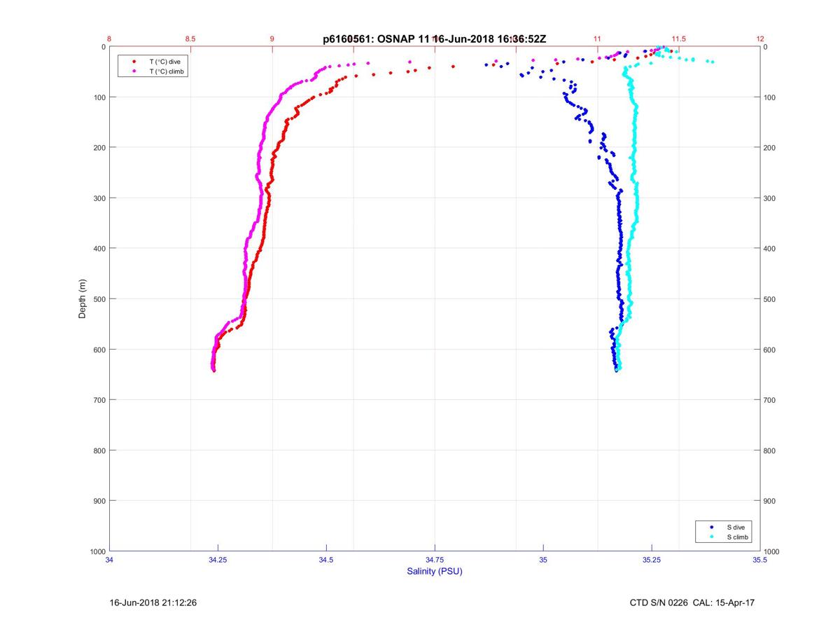Click the 'Salinity (PSU)' axis label
Viewport: 840px width, 620px height.
(x=435, y=571)
